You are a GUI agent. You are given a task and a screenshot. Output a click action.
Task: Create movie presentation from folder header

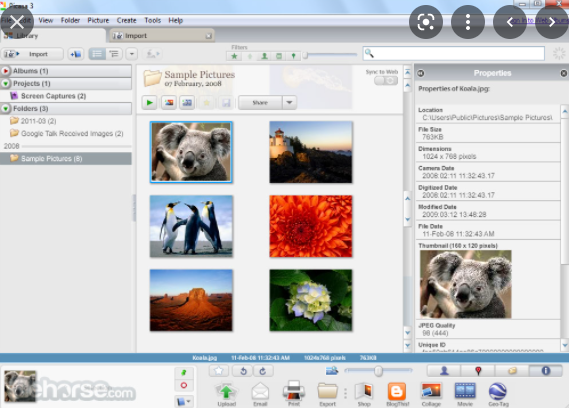tap(187, 103)
